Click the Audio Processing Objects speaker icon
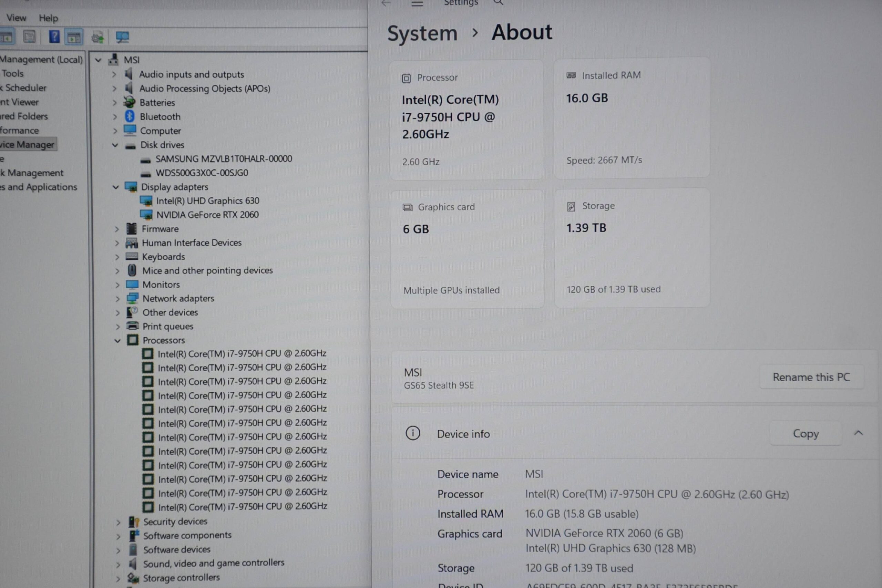This screenshot has height=588, width=882. click(x=129, y=88)
